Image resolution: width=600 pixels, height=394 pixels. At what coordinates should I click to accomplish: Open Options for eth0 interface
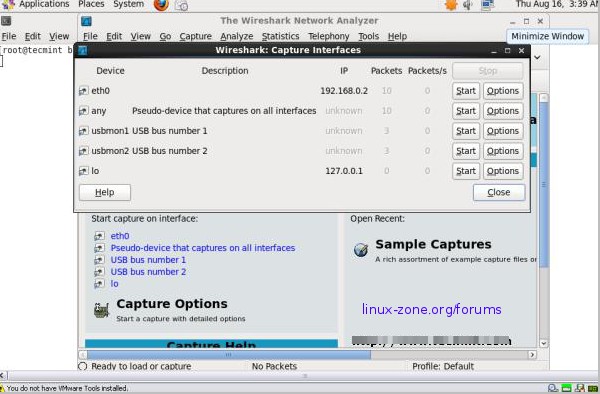tap(503, 91)
